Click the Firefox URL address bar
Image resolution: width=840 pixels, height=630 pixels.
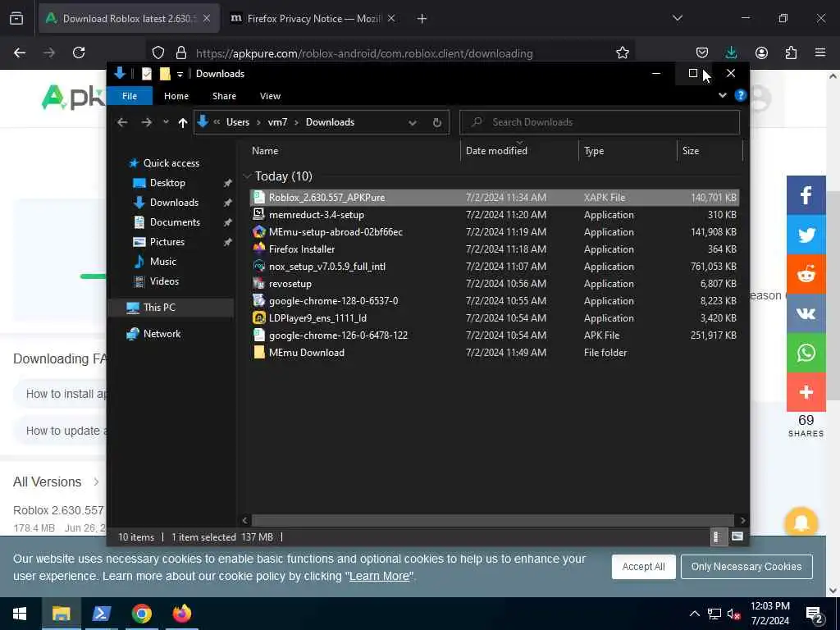(364, 53)
